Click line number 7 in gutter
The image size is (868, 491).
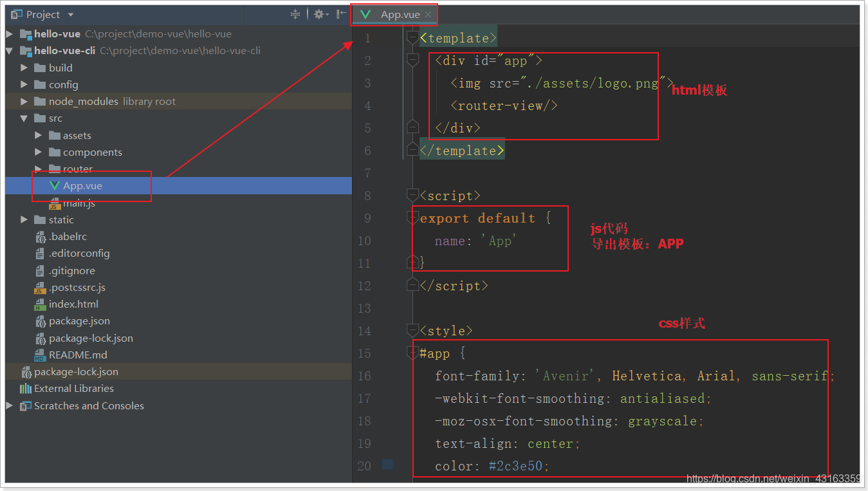point(367,173)
